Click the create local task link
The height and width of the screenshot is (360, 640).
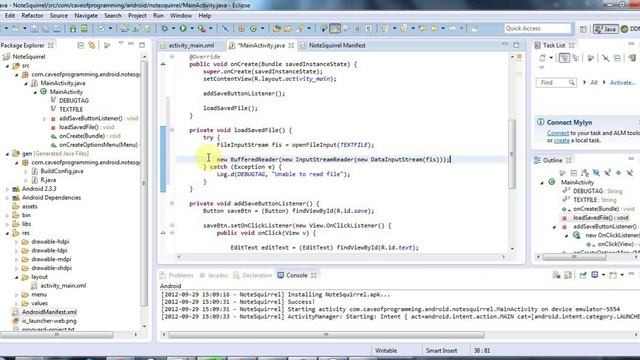tap(562, 140)
